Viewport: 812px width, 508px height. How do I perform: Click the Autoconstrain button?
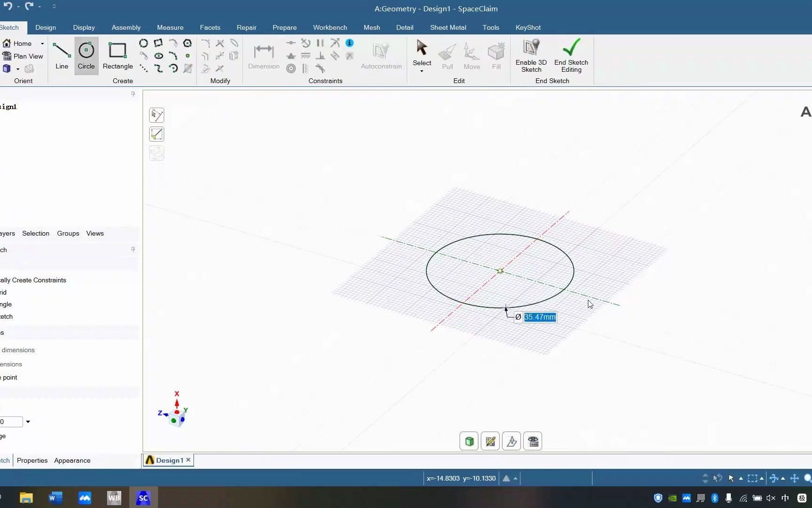[381, 56]
